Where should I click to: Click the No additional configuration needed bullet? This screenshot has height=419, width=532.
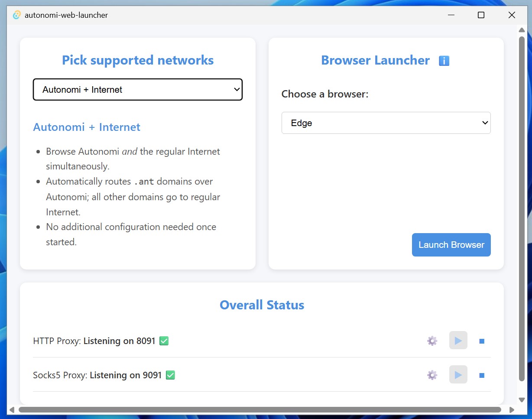pos(131,234)
